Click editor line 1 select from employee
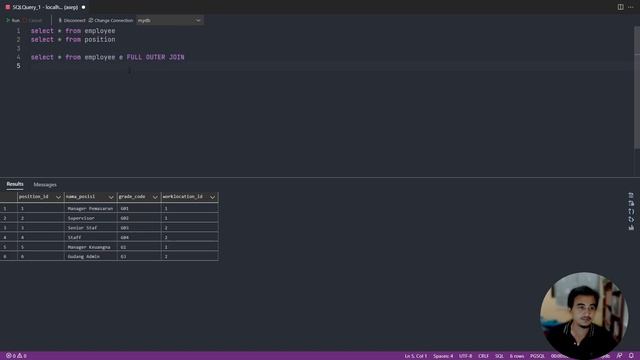 coord(73,31)
